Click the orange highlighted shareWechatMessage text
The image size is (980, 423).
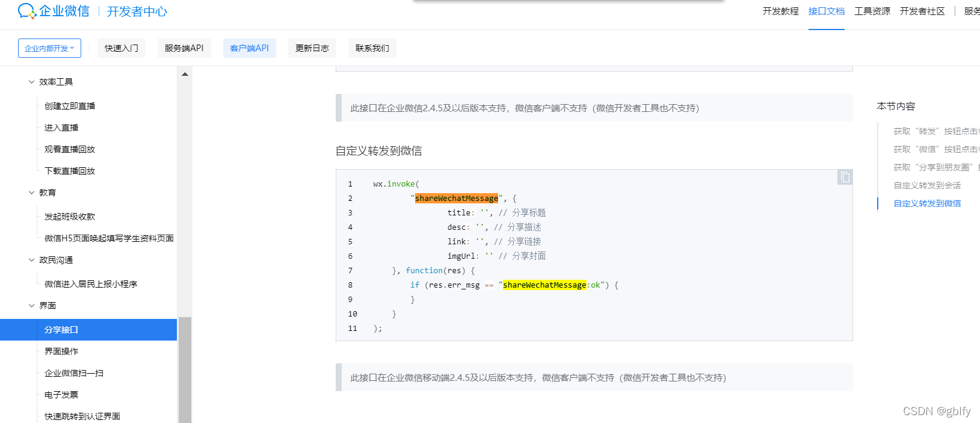pos(457,199)
